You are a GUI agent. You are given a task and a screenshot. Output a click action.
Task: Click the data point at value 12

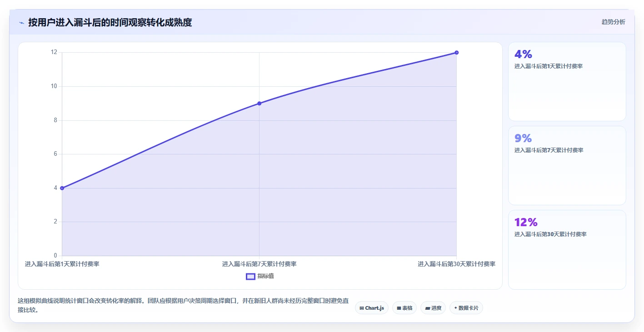(x=456, y=53)
